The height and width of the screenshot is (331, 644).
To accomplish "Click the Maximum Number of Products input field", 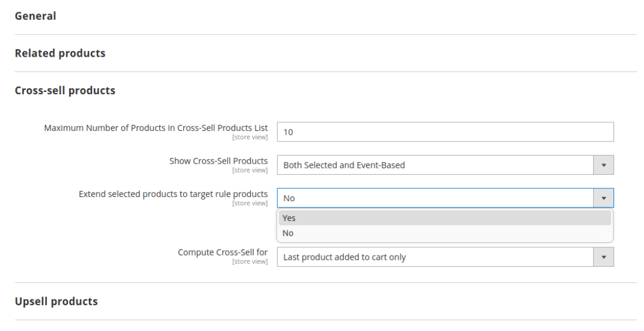I will [x=445, y=132].
